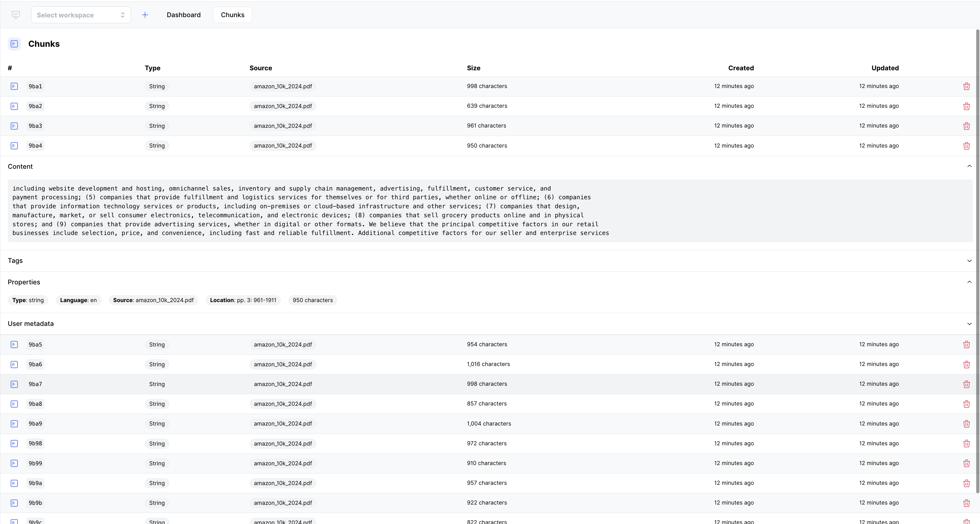Click the 950 characters property chip

click(313, 300)
